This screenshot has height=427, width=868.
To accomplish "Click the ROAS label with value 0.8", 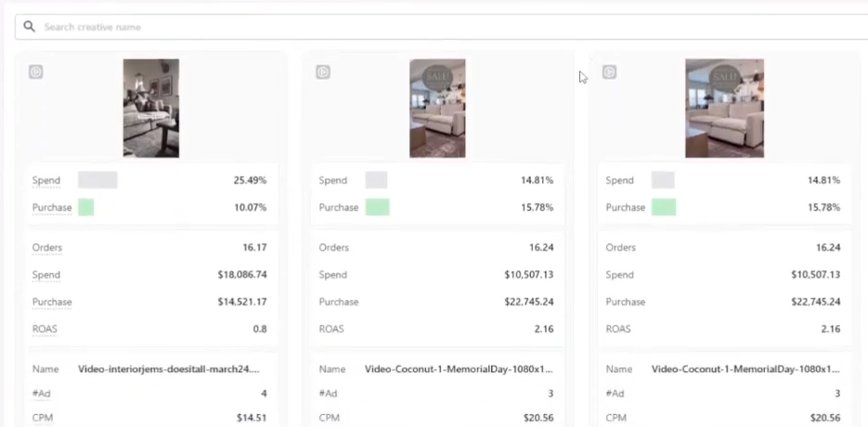I will (45, 329).
